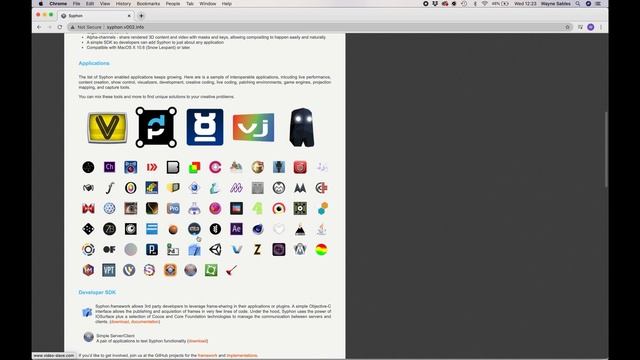Click the rainbow striped circle icon
Screen dimensions: 640x360
pyautogui.click(x=321, y=249)
